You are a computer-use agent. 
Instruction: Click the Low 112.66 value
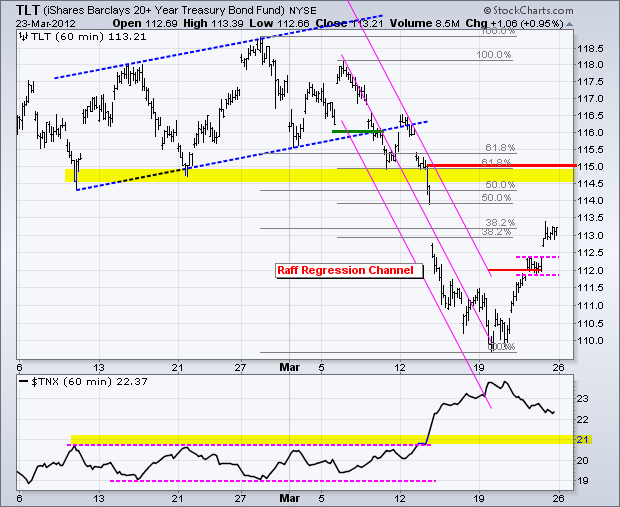(x=279, y=23)
